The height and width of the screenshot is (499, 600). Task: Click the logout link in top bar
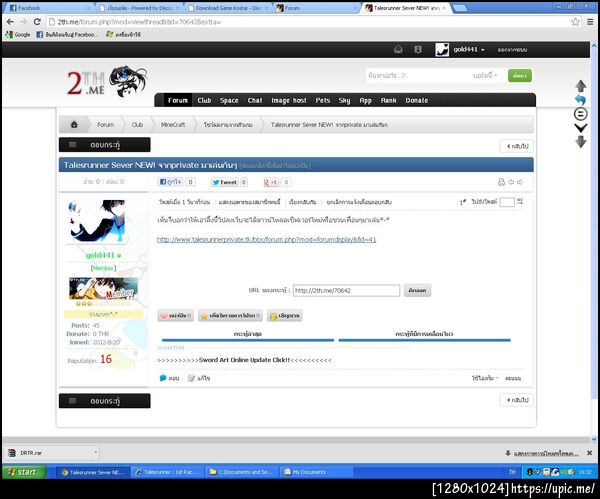tap(512, 50)
